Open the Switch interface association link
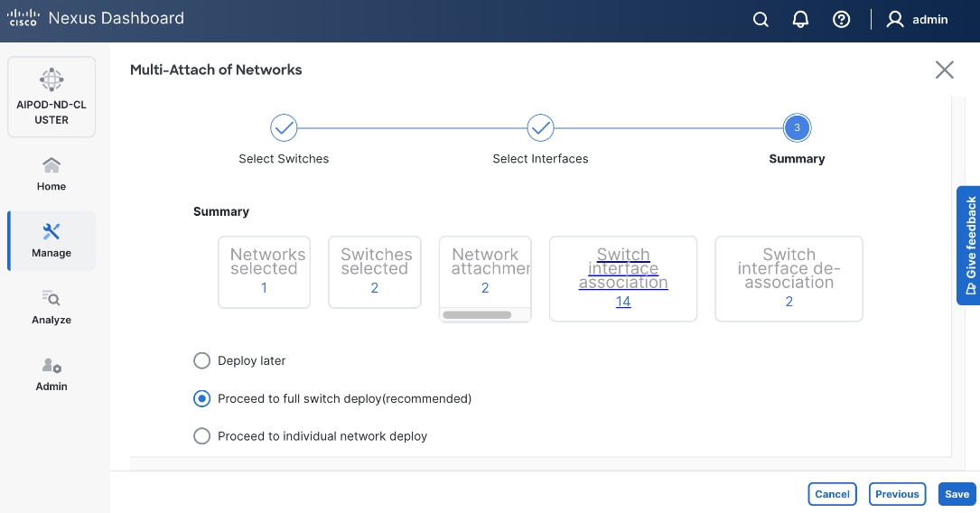 (x=623, y=268)
